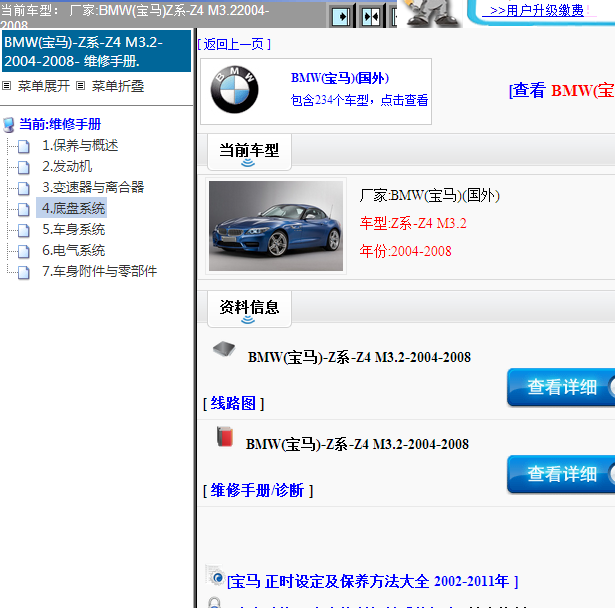
Task: Collapse all menus with 菜单折叠
Action: [118, 86]
